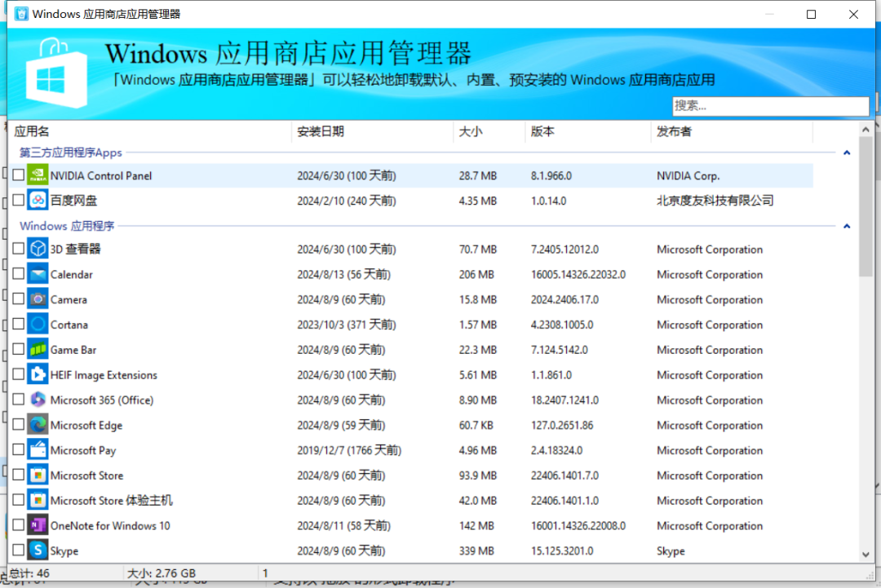Sort by 安装日期 column header
This screenshot has height=588, width=881.
pos(372,131)
